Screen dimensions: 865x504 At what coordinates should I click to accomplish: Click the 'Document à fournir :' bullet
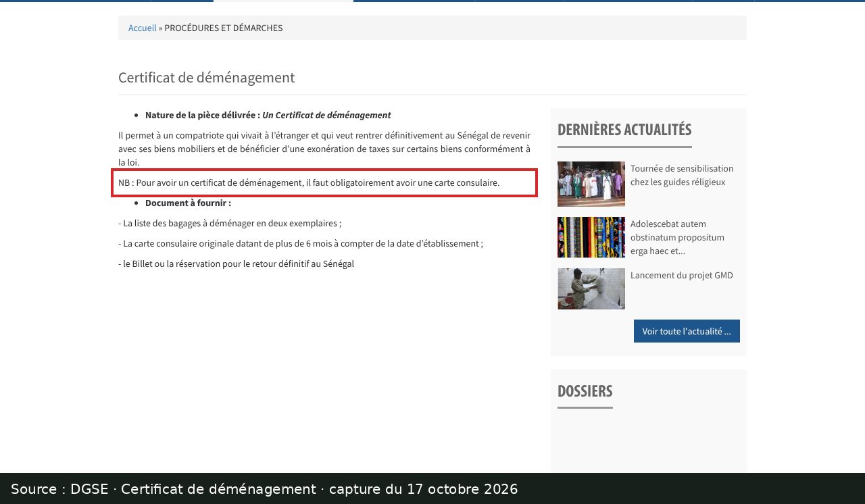(188, 203)
